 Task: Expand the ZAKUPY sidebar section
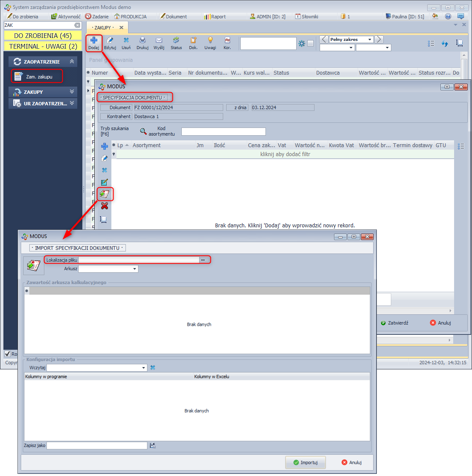(x=72, y=91)
